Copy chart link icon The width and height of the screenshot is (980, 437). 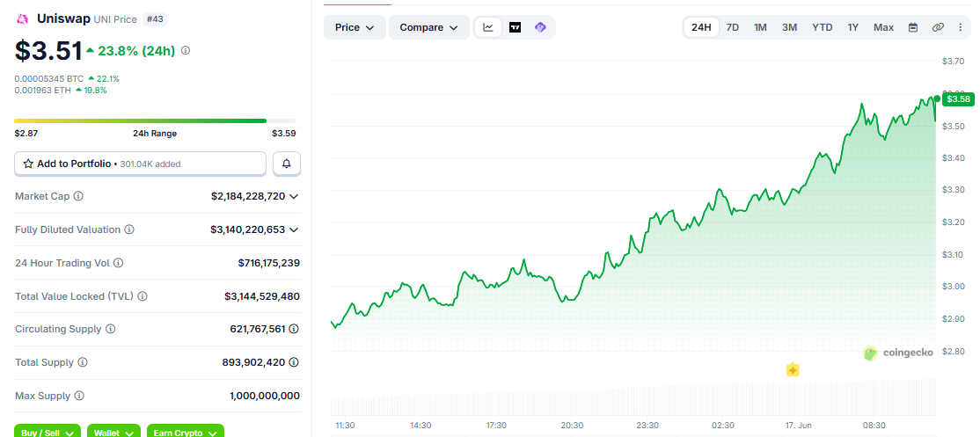click(938, 27)
